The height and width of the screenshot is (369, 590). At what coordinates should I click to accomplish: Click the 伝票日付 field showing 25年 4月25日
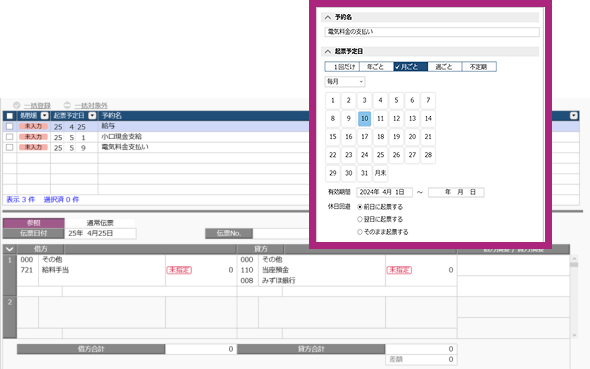(100, 234)
